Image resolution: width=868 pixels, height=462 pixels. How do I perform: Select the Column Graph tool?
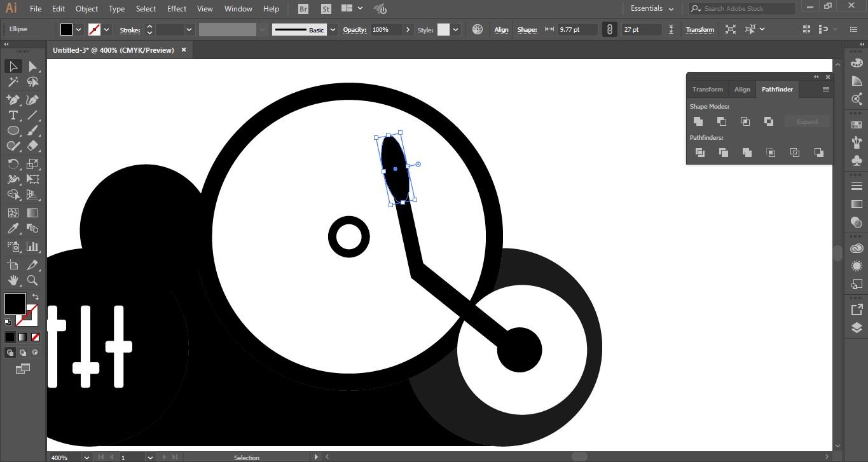(32, 246)
